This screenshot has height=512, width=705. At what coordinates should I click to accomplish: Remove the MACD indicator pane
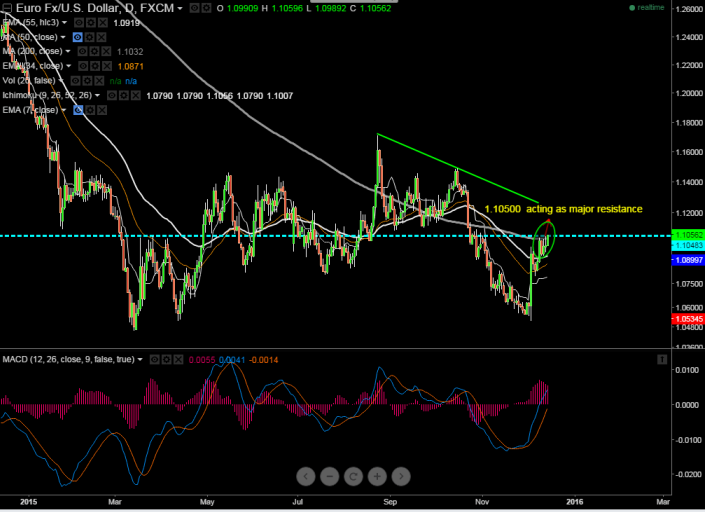tap(178, 359)
